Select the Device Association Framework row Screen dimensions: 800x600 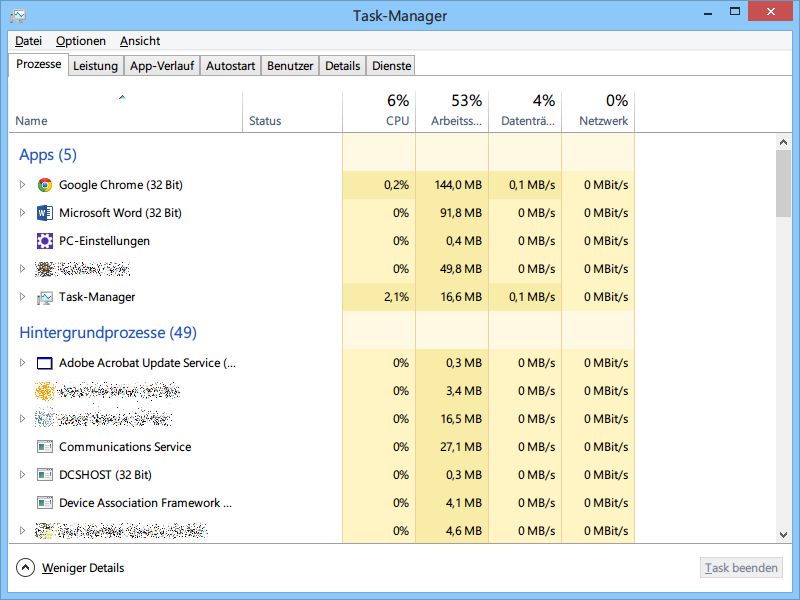321,503
